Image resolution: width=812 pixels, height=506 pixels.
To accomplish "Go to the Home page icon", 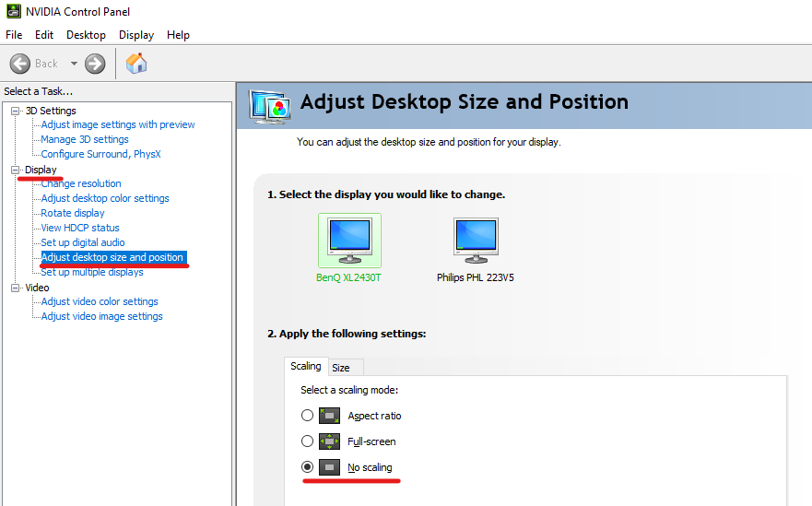I will pyautogui.click(x=136, y=64).
